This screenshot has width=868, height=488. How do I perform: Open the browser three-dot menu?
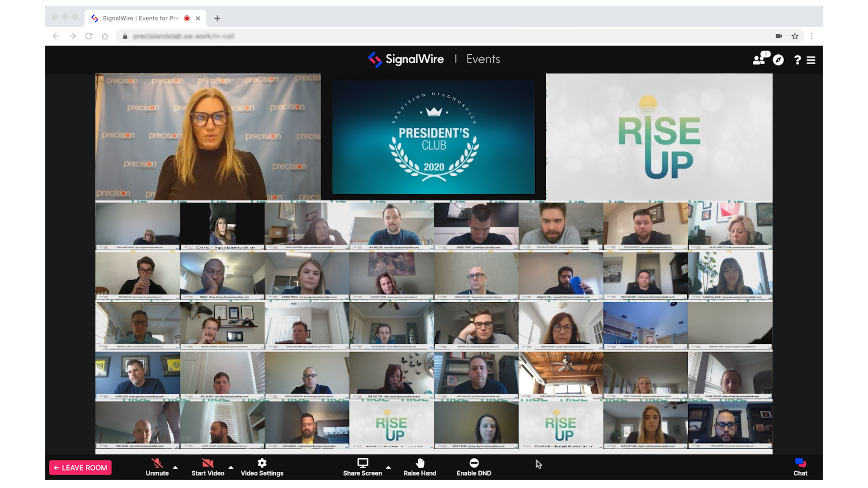click(811, 36)
